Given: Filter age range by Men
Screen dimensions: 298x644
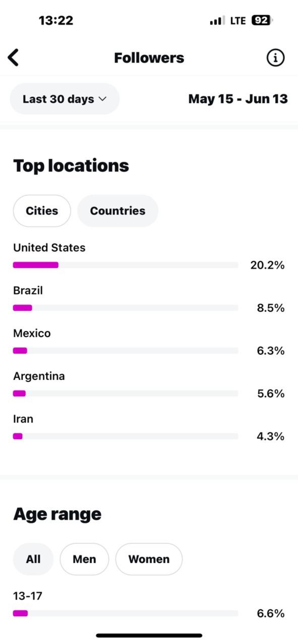Looking at the screenshot, I should (84, 559).
